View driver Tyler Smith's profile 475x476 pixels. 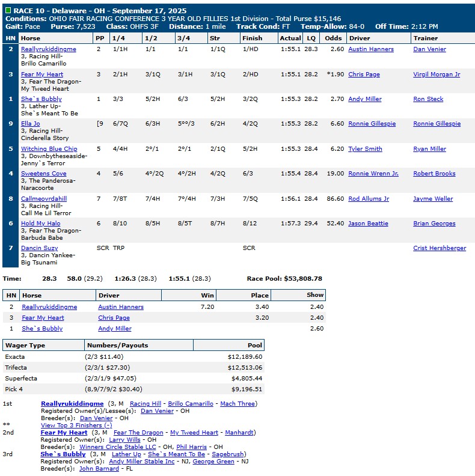click(365, 149)
